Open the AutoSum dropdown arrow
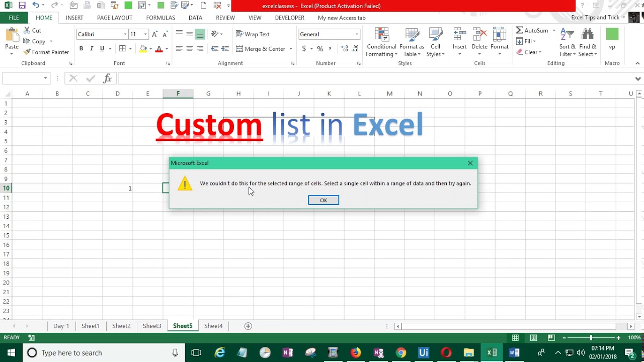644x362 pixels. click(554, 31)
